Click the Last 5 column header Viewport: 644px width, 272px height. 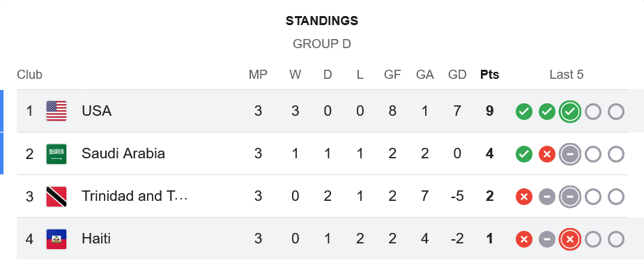(567, 75)
